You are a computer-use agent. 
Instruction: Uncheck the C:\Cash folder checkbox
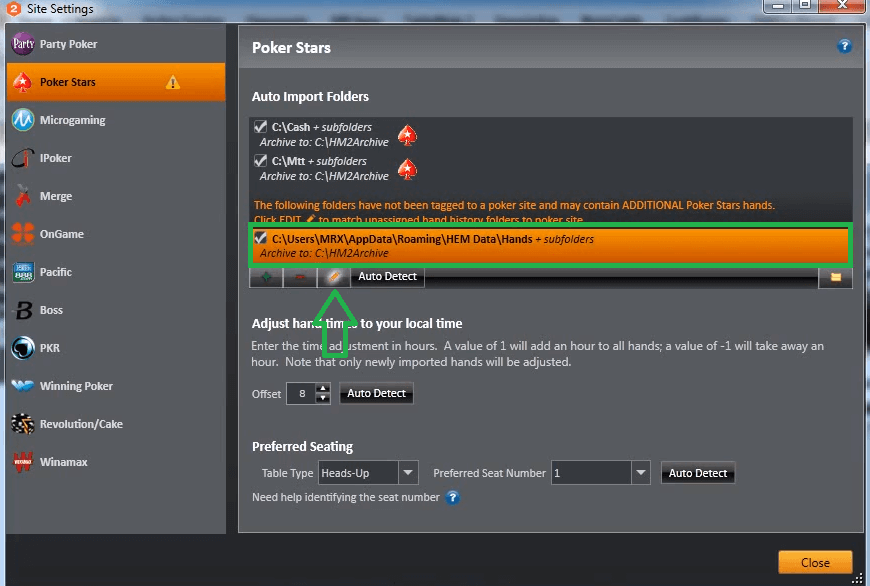point(260,127)
